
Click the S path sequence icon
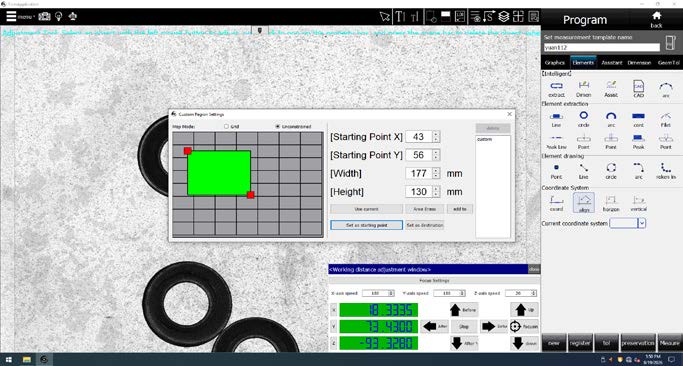(x=489, y=17)
